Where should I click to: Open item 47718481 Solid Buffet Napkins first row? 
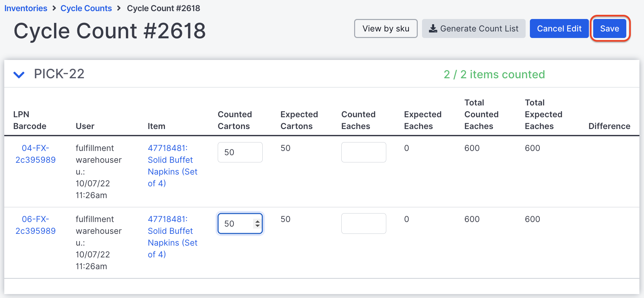click(x=172, y=166)
